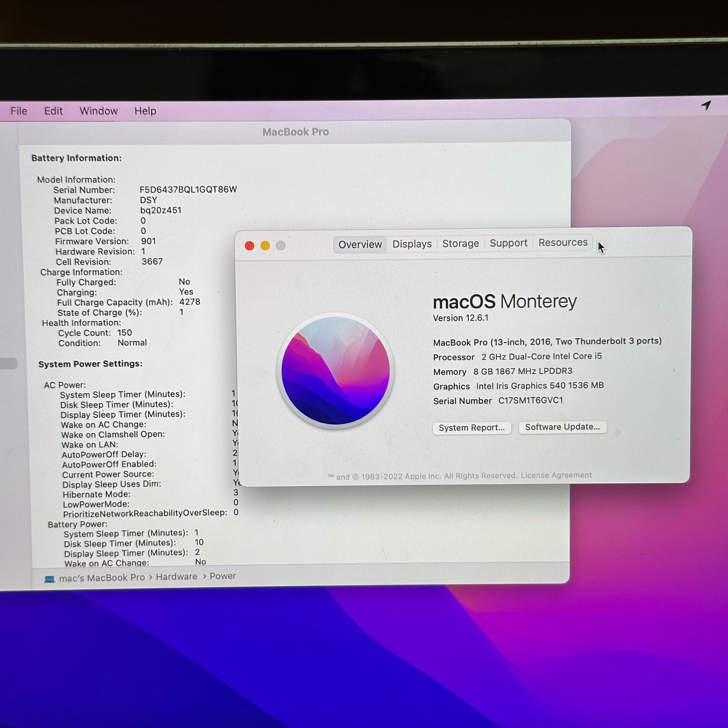Click the Manufacturer value DSY
This screenshot has width=728, height=728.
tap(149, 200)
